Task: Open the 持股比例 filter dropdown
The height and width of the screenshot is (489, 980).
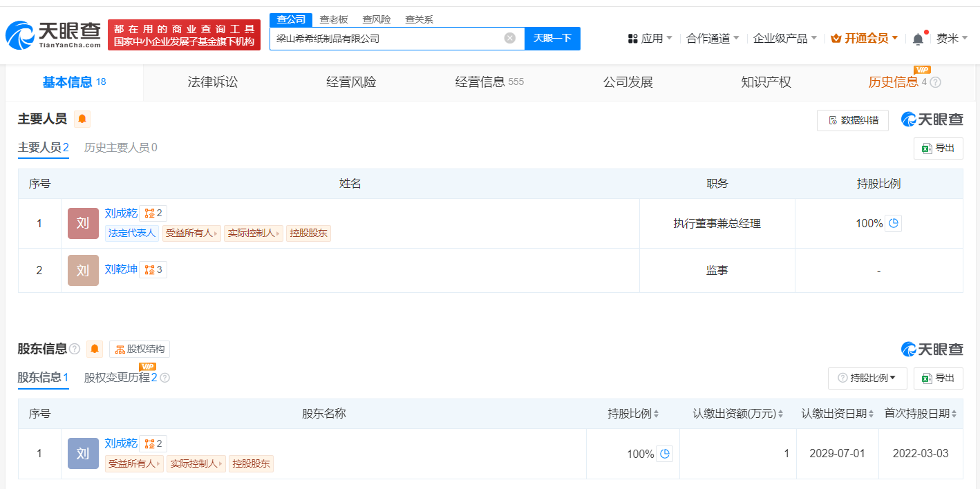Action: click(x=867, y=378)
